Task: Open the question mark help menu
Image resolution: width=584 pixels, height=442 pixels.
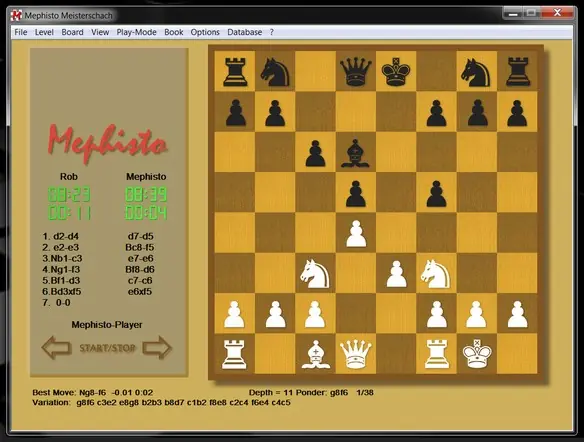Action: click(x=272, y=32)
